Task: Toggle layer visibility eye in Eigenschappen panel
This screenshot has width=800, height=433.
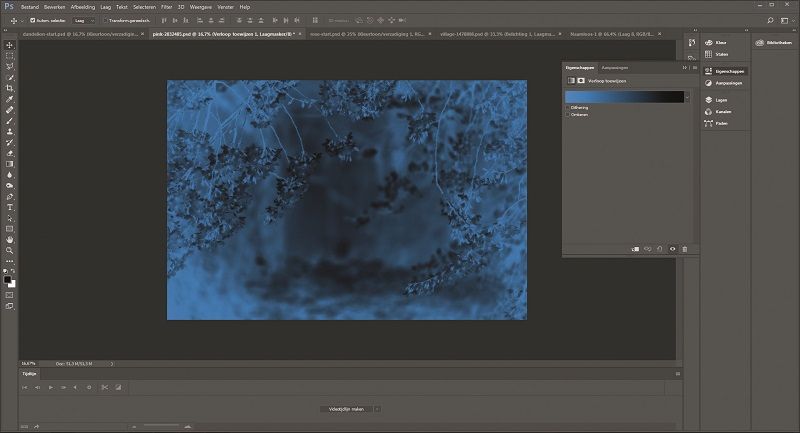Action: pos(672,249)
